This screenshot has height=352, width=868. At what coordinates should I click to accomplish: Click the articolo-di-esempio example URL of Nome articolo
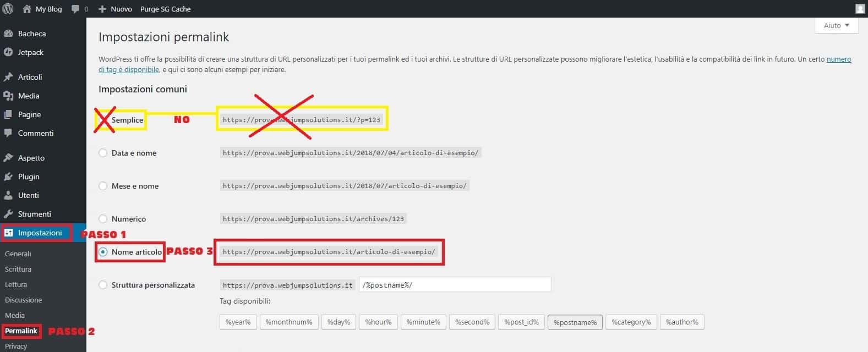click(329, 252)
